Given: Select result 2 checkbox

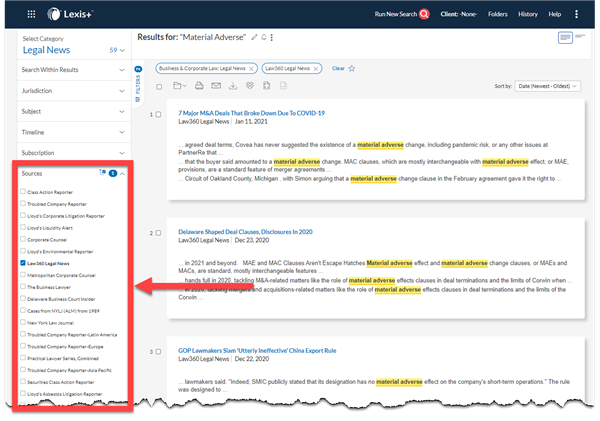Looking at the screenshot, I should [158, 233].
